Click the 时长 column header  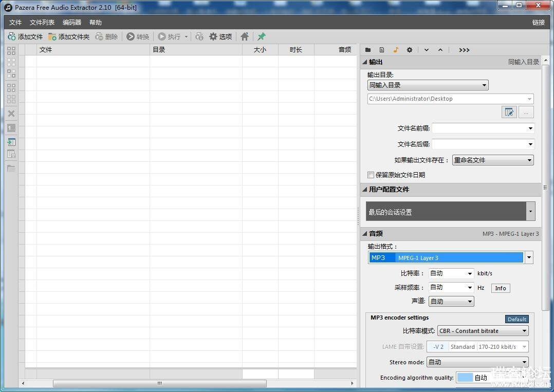[x=296, y=50]
